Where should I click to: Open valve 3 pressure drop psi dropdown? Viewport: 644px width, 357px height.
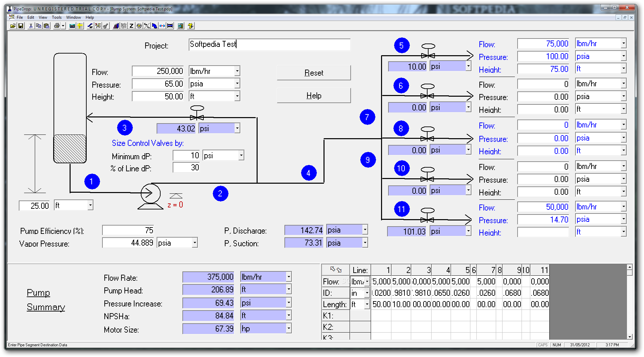pyautogui.click(x=237, y=128)
